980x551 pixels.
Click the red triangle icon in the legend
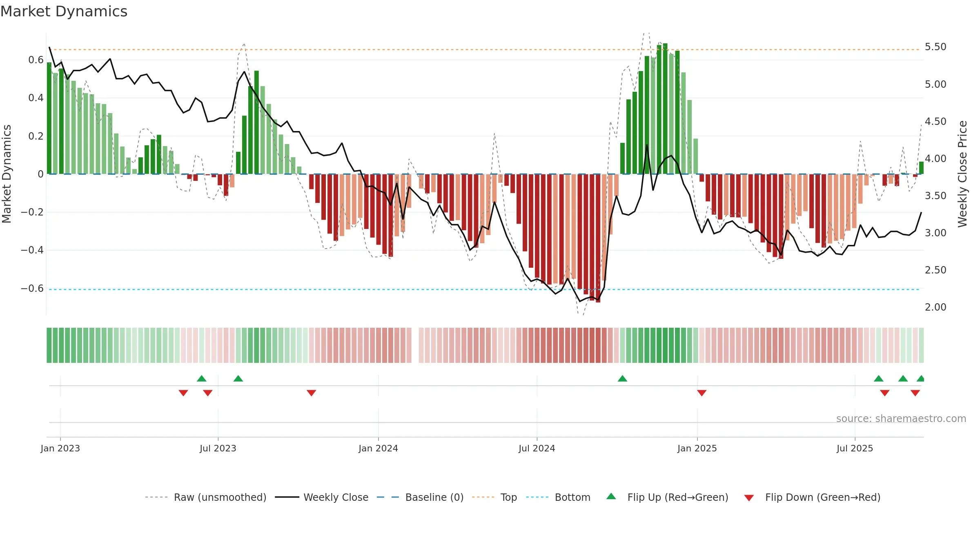point(749,498)
